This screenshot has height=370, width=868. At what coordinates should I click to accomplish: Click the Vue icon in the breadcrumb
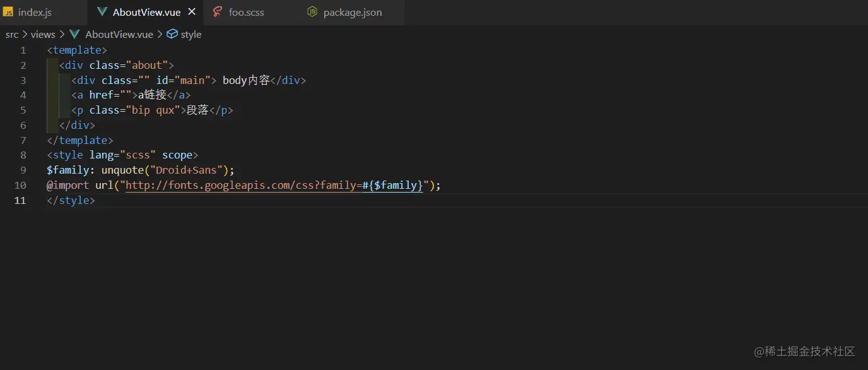click(x=74, y=35)
